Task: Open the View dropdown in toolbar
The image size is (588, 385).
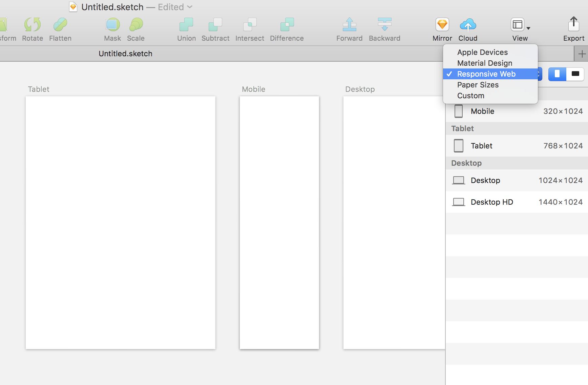Action: (520, 25)
